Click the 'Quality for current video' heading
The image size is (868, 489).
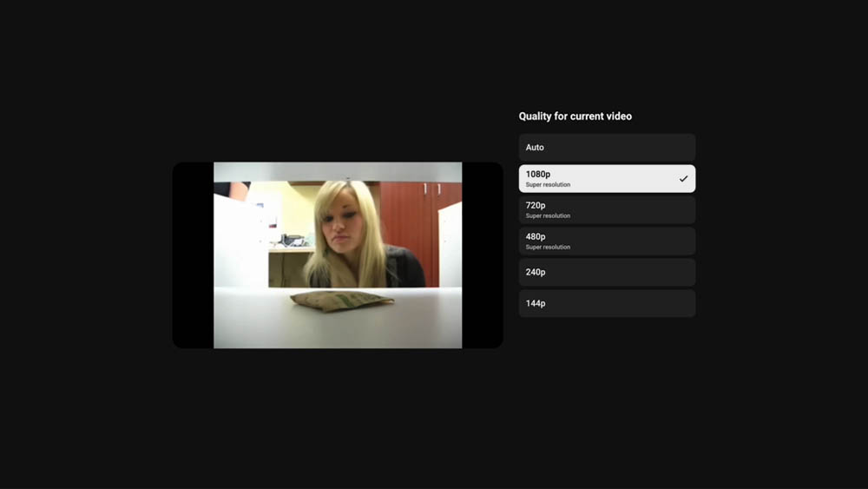click(575, 116)
